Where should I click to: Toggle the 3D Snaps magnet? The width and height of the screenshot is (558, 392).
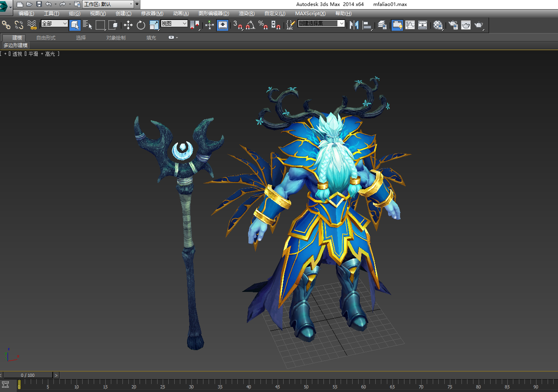[238, 25]
